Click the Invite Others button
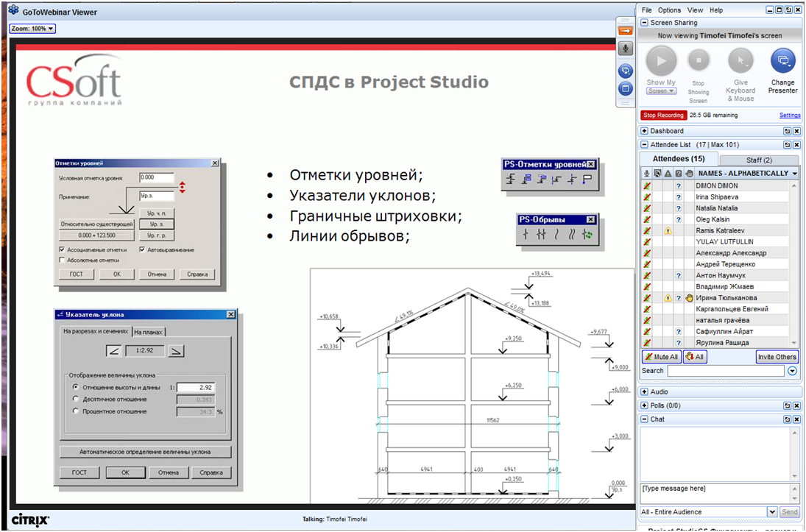The width and height of the screenshot is (806, 532). (777, 357)
